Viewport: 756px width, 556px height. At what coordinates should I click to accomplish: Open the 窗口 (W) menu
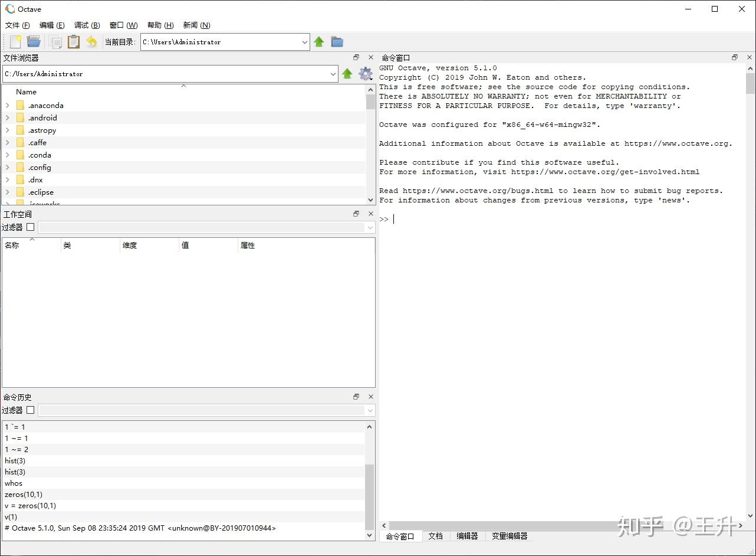click(x=123, y=25)
